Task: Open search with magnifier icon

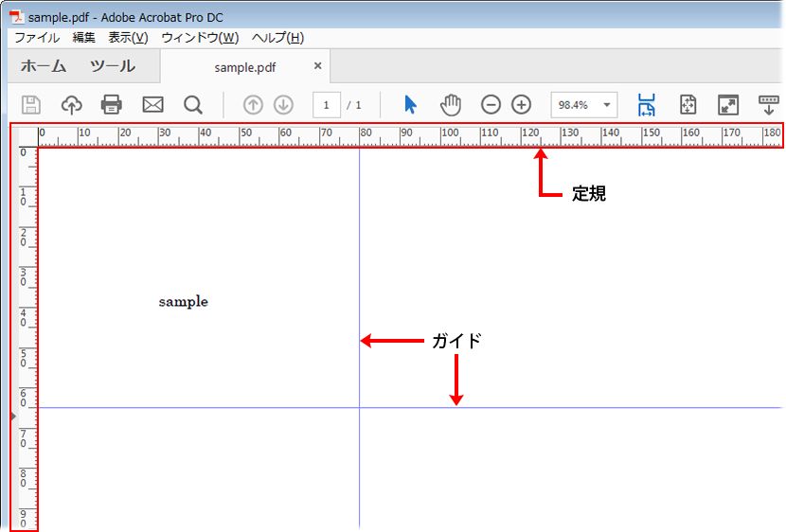Action: [193, 105]
